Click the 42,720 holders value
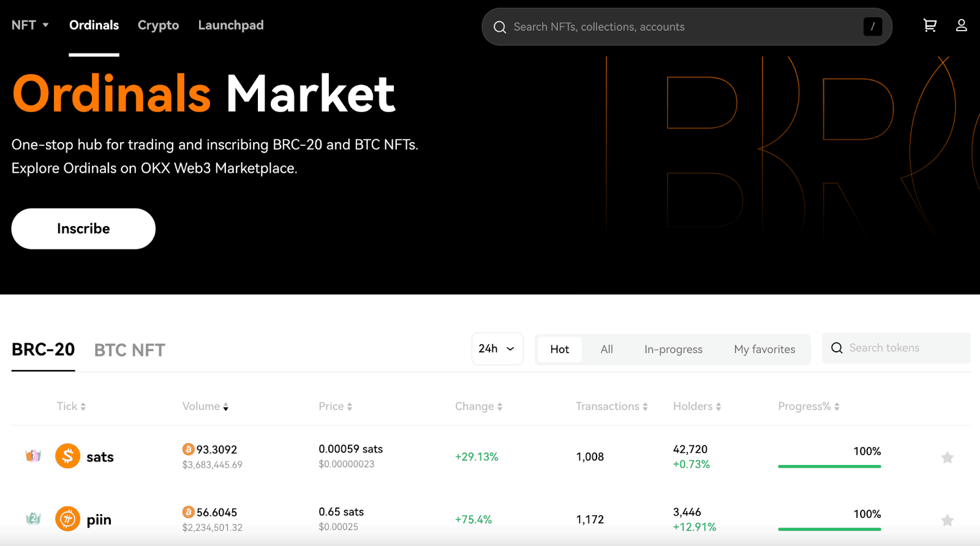The image size is (980, 546). (x=690, y=449)
